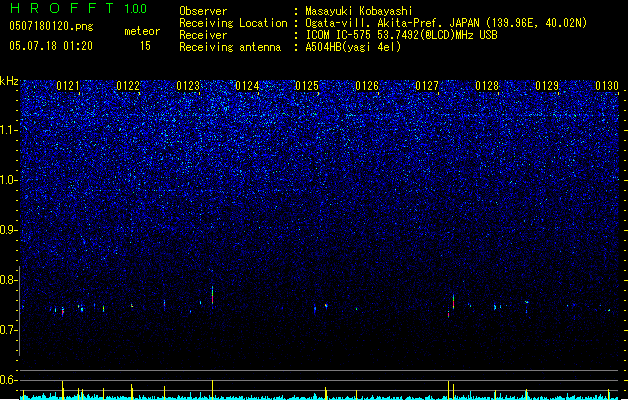This screenshot has height=400, width=629.
Task: Click the 0.7 kHz axis label
Action: (x=9, y=330)
